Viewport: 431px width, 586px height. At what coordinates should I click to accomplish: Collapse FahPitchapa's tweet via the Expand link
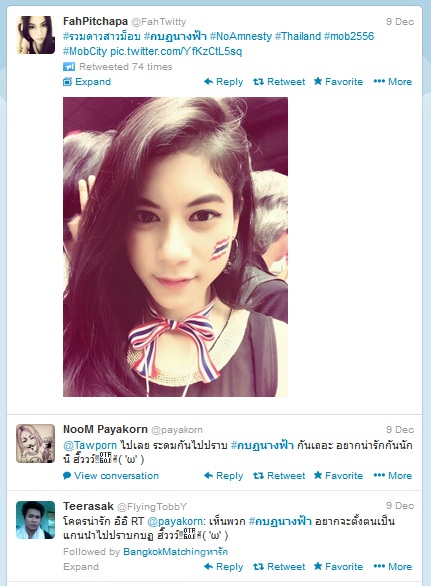coord(87,81)
